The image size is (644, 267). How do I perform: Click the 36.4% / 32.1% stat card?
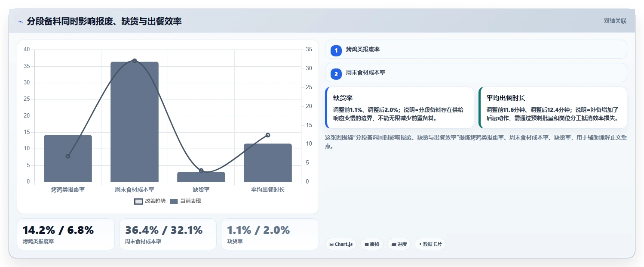click(x=168, y=234)
